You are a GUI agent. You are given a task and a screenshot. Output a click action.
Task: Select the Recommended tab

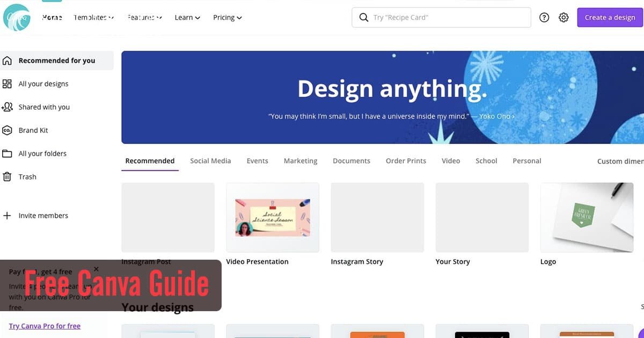pyautogui.click(x=150, y=161)
